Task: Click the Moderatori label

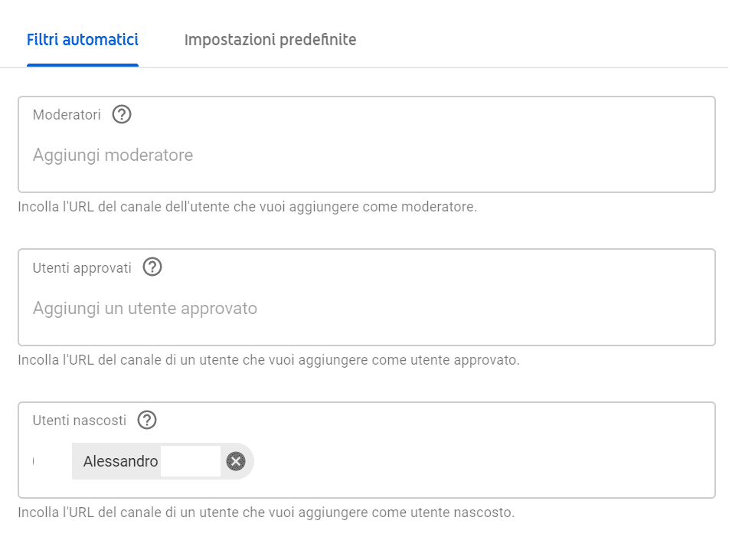Action: 67,115
